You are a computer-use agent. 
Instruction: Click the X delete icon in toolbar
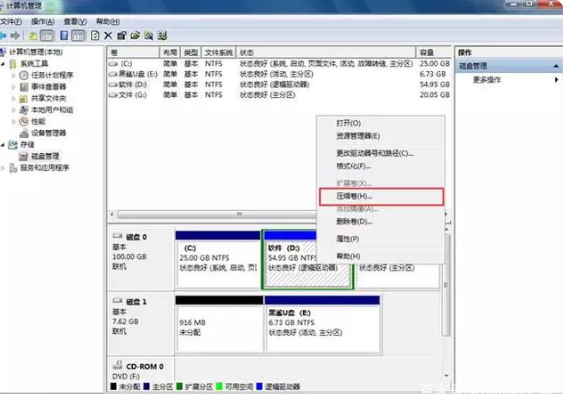tap(108, 36)
